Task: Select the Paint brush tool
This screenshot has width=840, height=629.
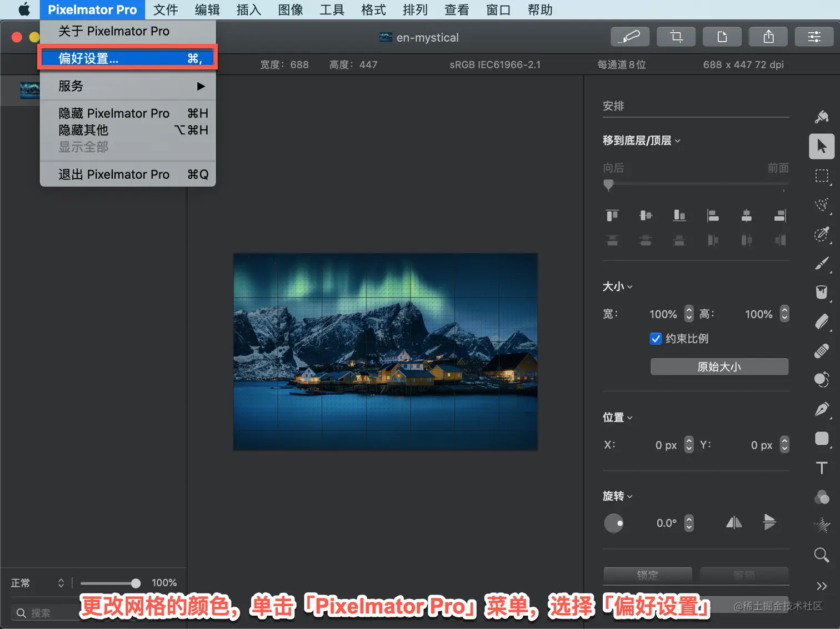Action: pos(822,263)
